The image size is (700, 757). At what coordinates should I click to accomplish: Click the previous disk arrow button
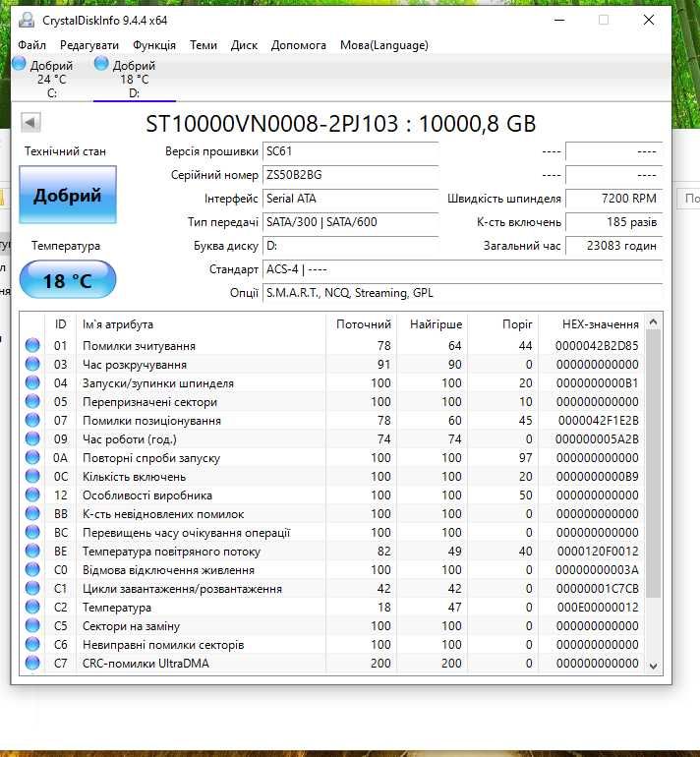30,122
